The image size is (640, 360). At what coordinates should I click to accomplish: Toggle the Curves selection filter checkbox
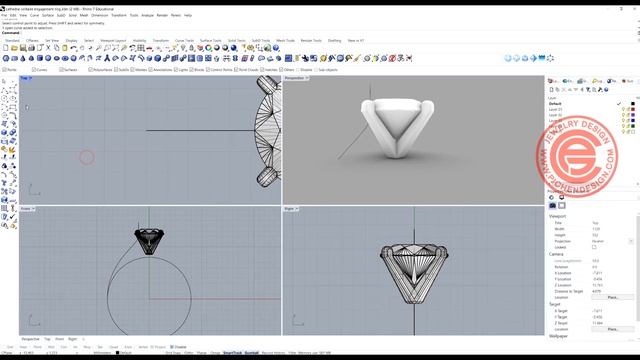pyautogui.click(x=34, y=70)
